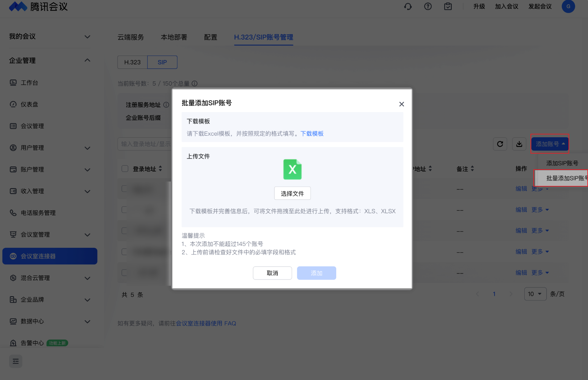Click the 添加 button in dialog

[316, 273]
